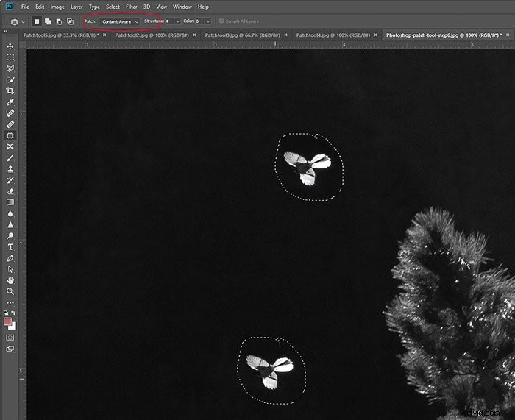Select the Hand tool
515x420 pixels.
point(10,280)
